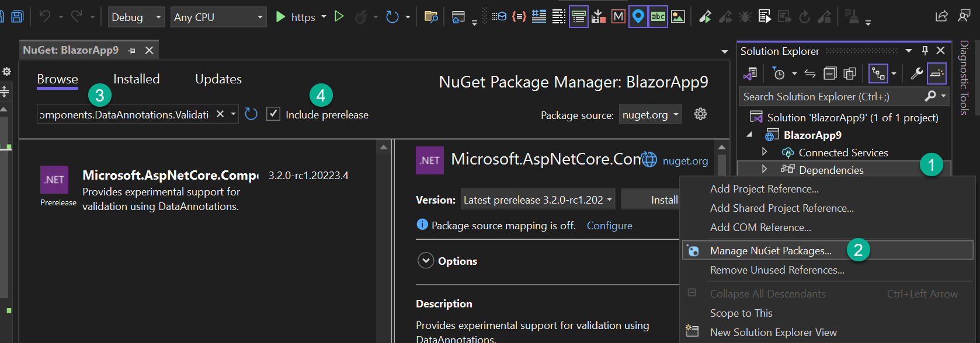Click the picture image toolbar icon
The width and height of the screenshot is (980, 343).
(678, 16)
